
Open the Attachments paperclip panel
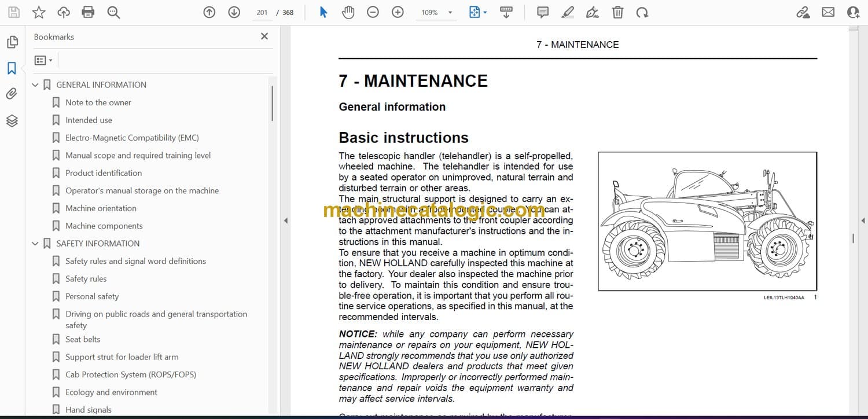click(x=12, y=94)
